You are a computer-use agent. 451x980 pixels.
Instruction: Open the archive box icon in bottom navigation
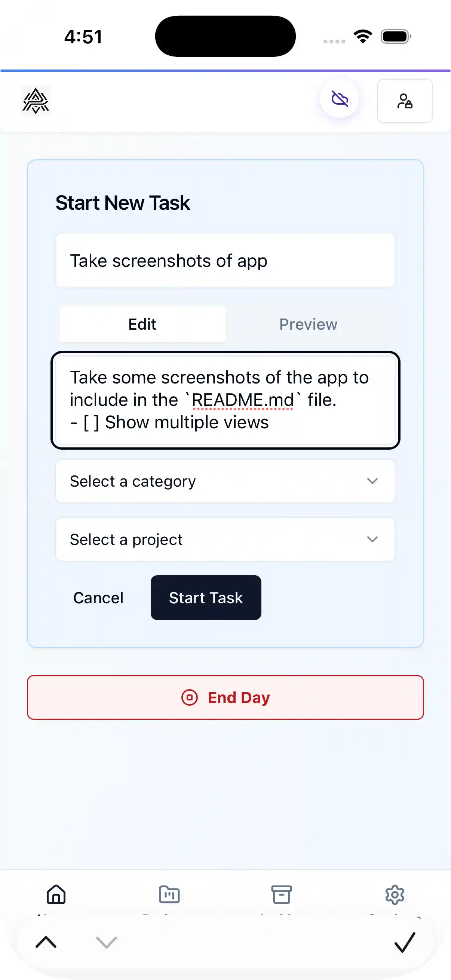pos(281,894)
